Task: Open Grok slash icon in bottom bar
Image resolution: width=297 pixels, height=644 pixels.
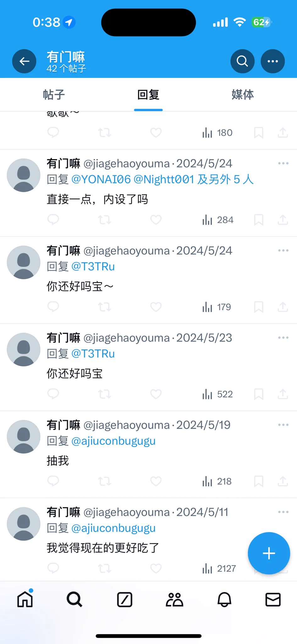Action: point(124,600)
